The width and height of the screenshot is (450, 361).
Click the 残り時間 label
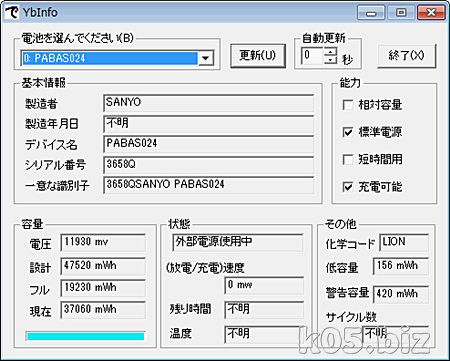coord(190,309)
